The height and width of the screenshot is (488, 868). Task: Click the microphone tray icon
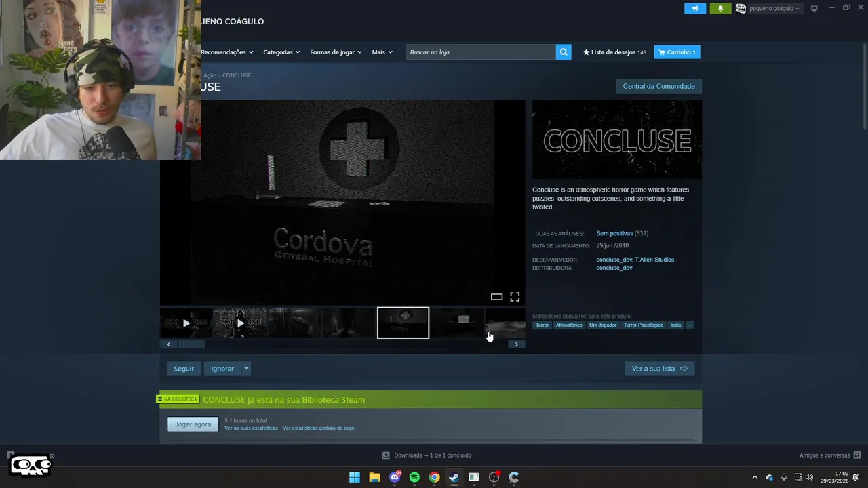point(784,478)
